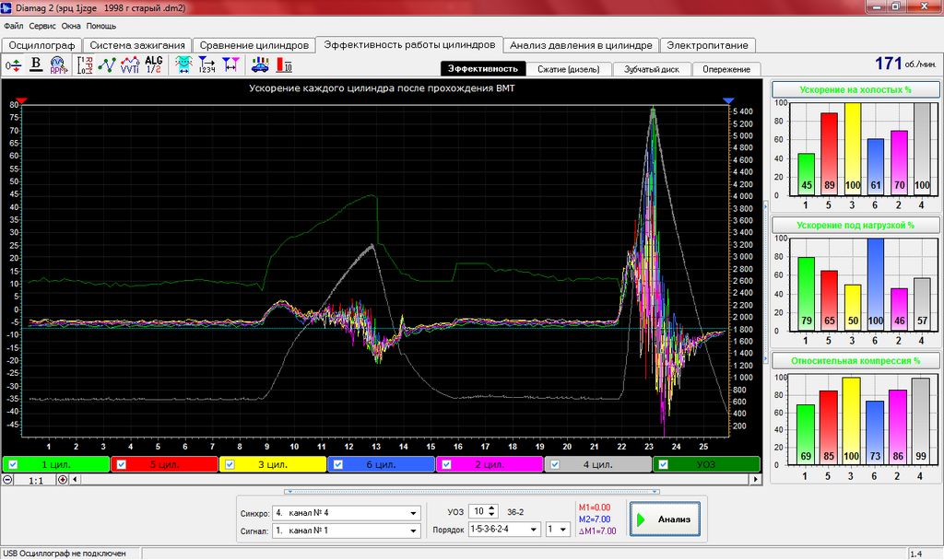Click the Ускорение на холостых % header
This screenshot has height=560, width=944.
pos(855,89)
